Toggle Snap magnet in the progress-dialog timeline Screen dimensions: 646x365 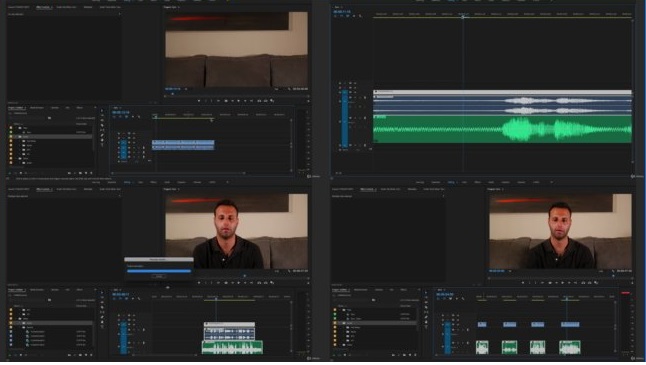pyautogui.click(x=120, y=298)
